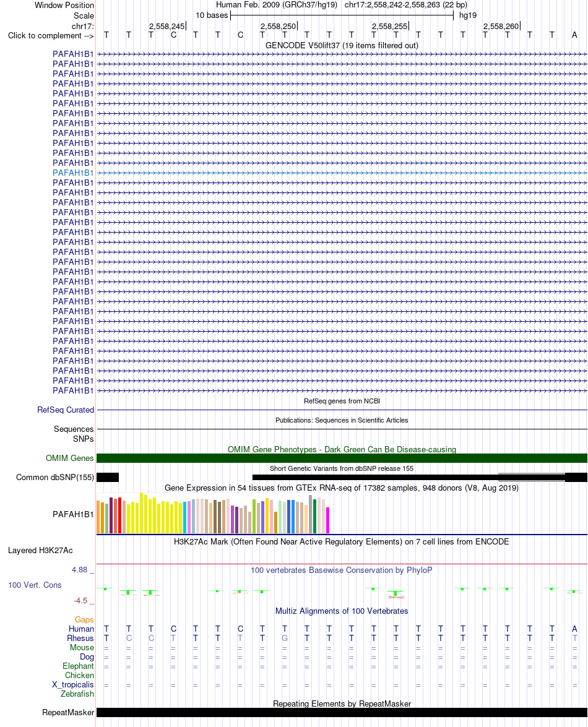Viewport: 588px width, 727px height.
Task: Select the Elephant alignment row label
Action: click(78, 666)
